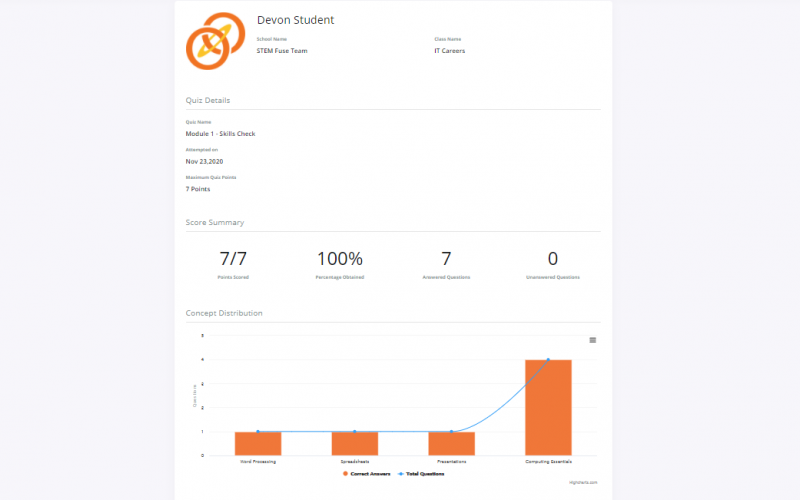
Task: Click the IT Careers class name
Action: click(x=449, y=50)
